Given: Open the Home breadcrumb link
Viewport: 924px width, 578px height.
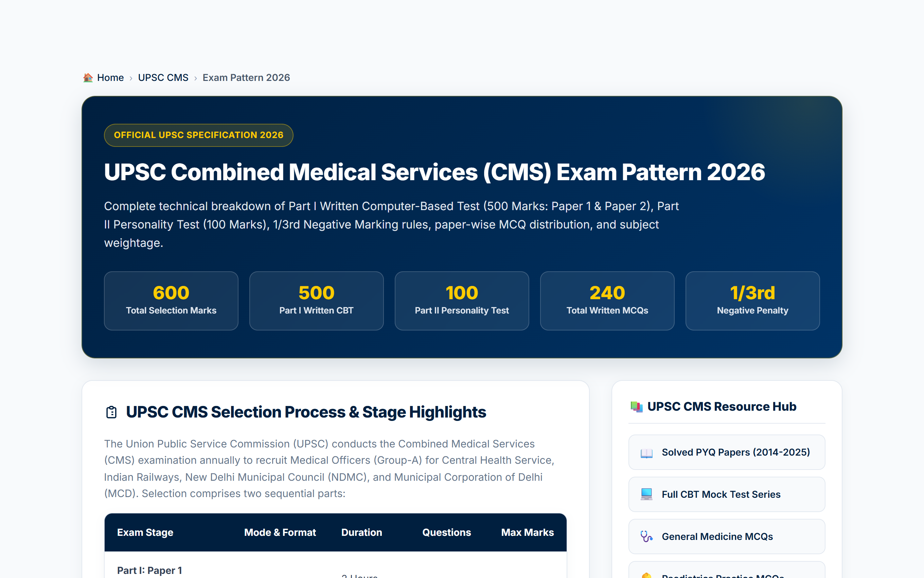Looking at the screenshot, I should coord(110,78).
